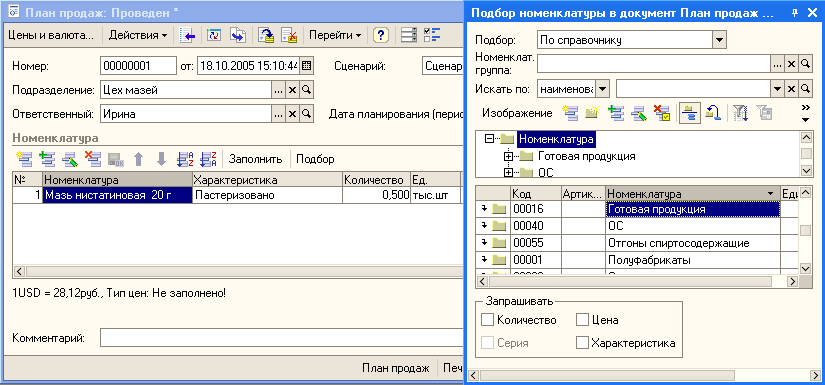Image resolution: width=825 pixels, height=385 pixels.
Task: Move the table row down with arrow icon
Action: tap(162, 158)
